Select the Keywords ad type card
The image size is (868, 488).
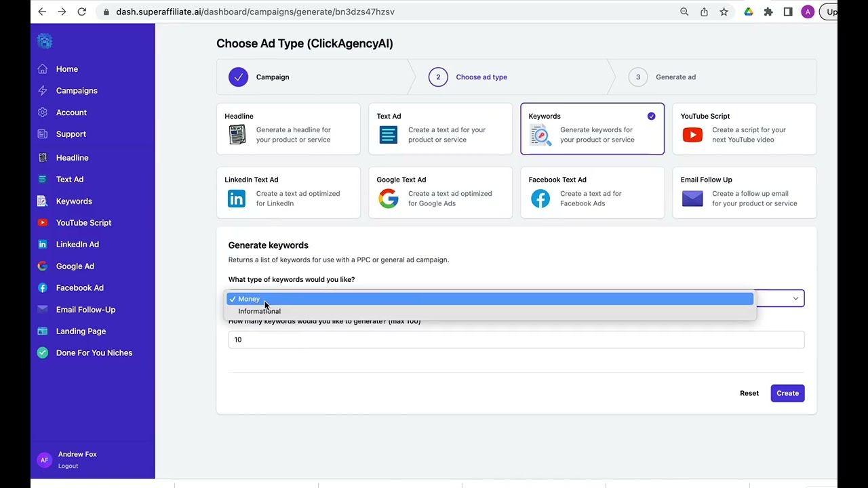coord(592,129)
